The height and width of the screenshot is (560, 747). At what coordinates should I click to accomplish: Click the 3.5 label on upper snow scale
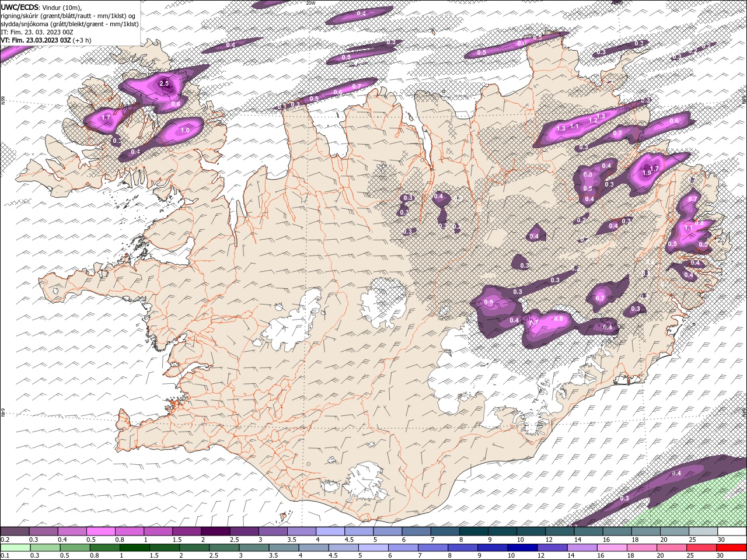(x=292, y=540)
